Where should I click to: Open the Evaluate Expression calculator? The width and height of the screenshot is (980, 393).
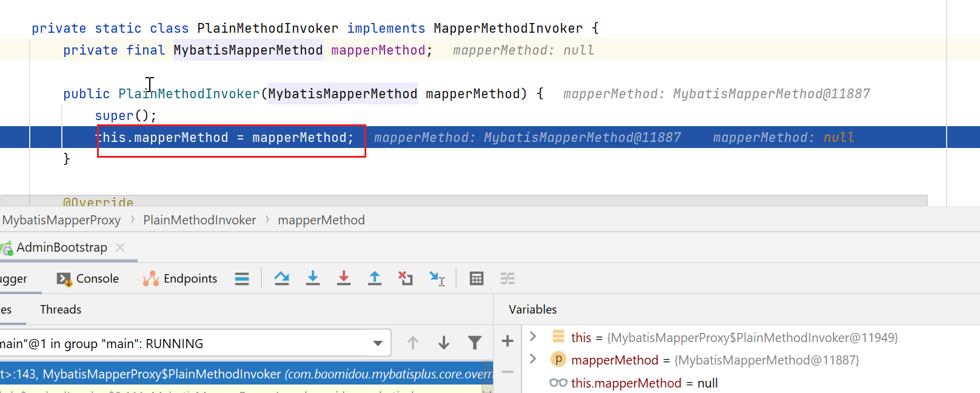pos(477,278)
